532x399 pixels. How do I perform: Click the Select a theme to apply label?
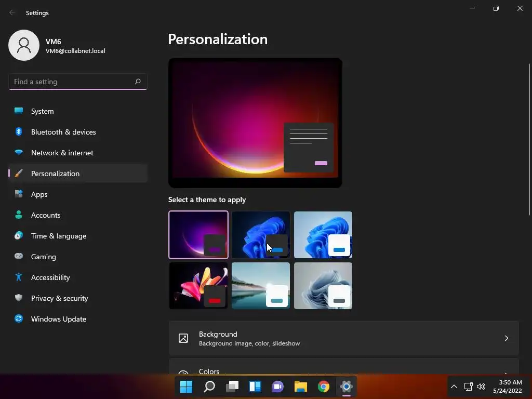[207, 199]
